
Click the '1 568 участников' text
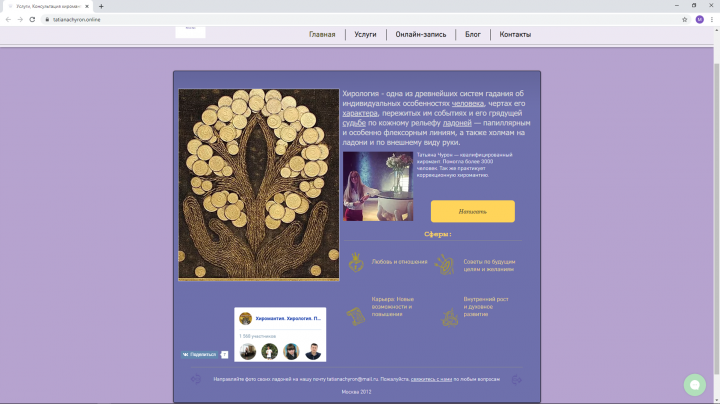point(257,336)
